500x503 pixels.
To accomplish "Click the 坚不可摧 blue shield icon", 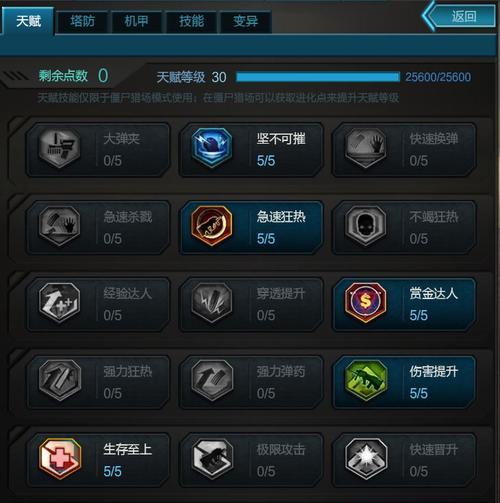I will point(212,147).
